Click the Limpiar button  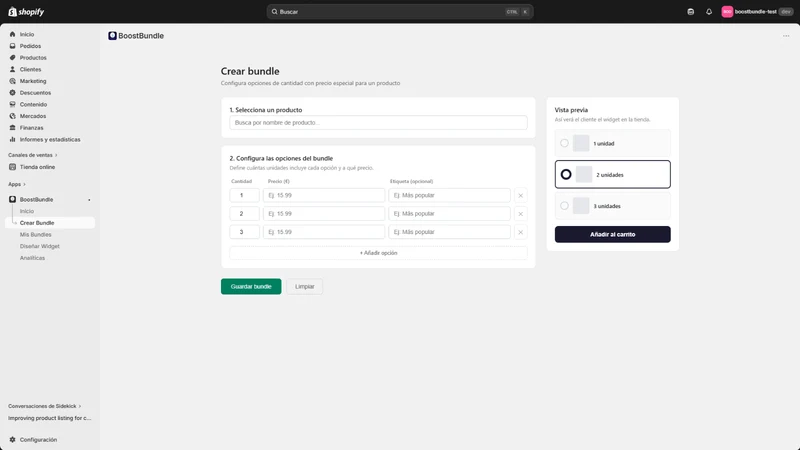tap(305, 286)
